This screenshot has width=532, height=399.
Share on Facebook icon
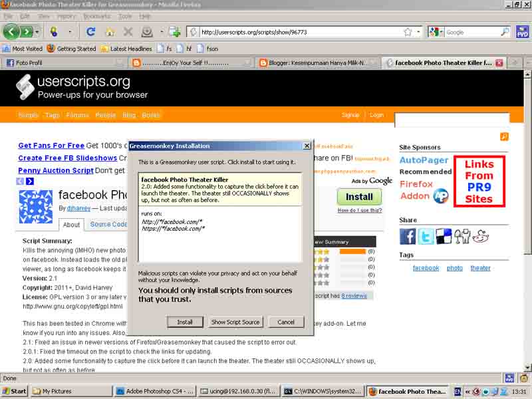coord(408,236)
